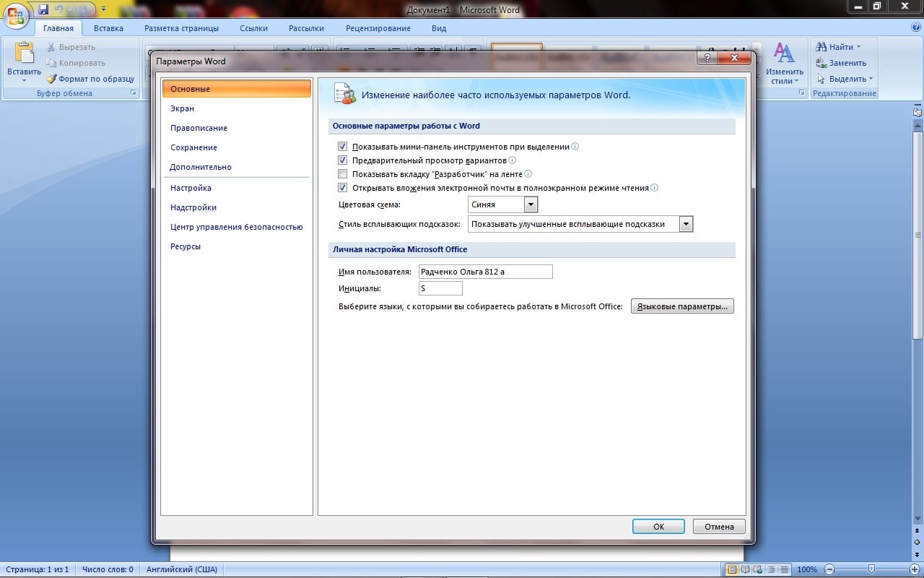
Task: Open the Styles group dialog launcher
Action: pos(803,93)
